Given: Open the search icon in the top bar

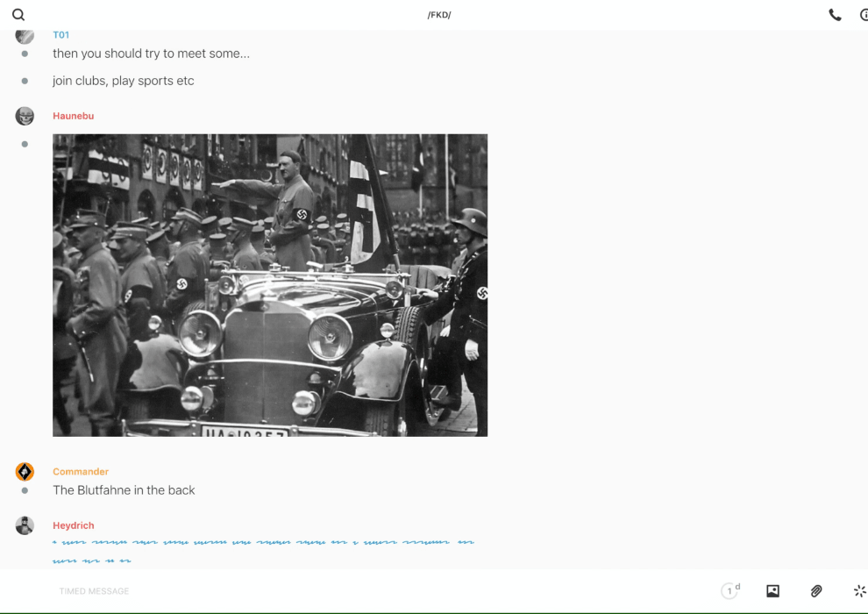Looking at the screenshot, I should (18, 15).
